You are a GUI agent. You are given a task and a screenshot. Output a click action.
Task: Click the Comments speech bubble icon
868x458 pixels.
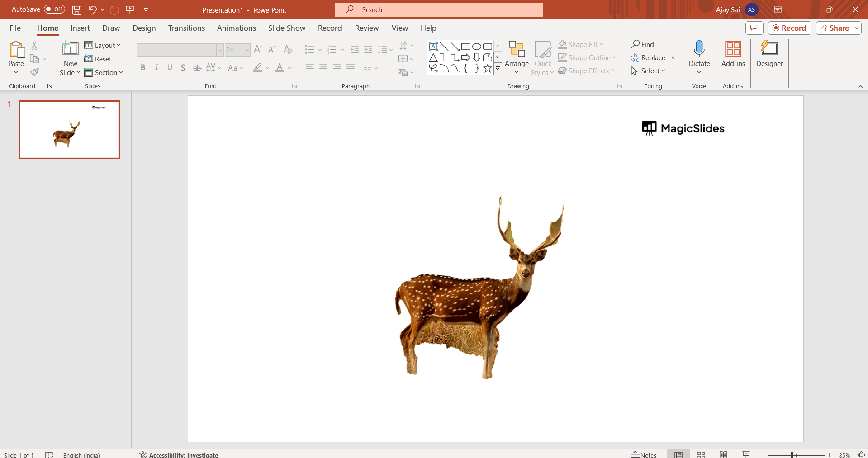point(754,28)
